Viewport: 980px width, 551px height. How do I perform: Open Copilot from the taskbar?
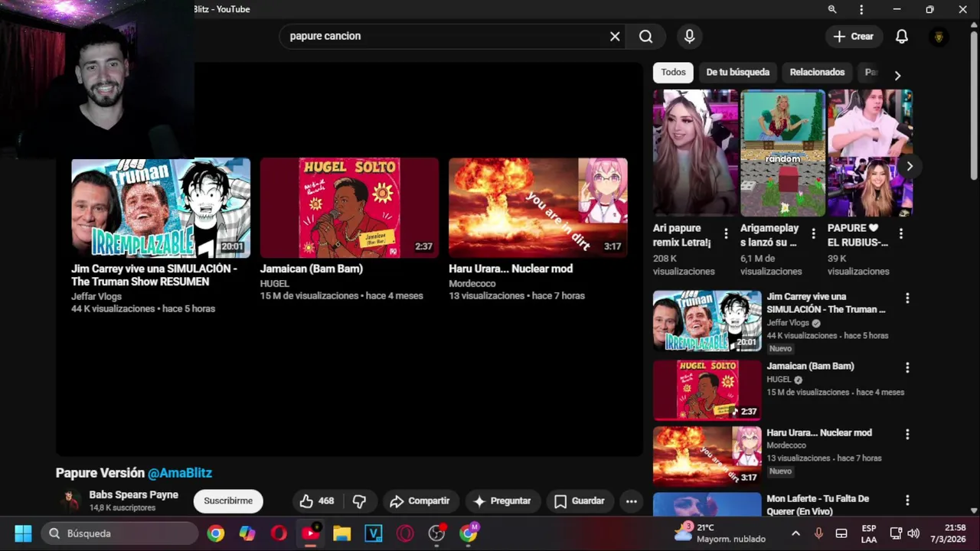click(x=247, y=533)
